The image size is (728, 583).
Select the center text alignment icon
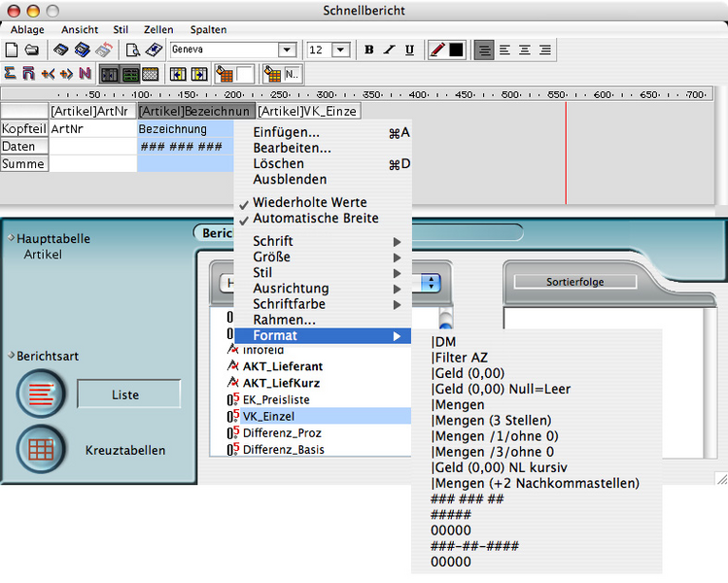tap(525, 50)
